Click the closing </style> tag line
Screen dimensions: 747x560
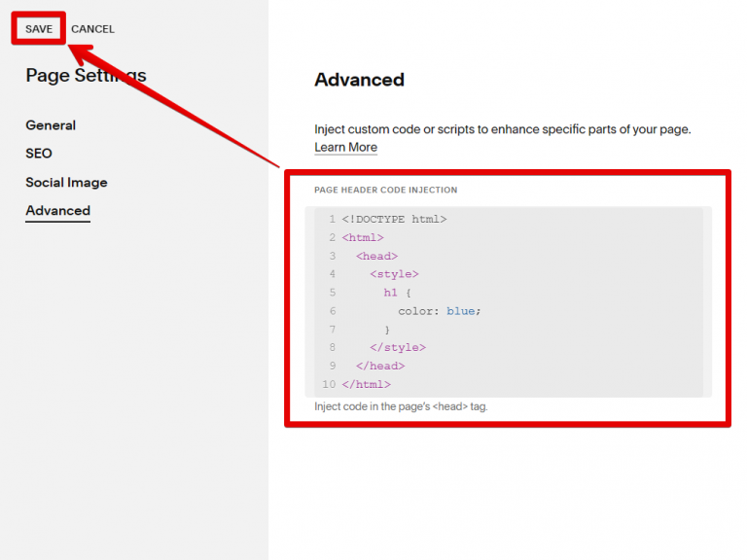[398, 348]
